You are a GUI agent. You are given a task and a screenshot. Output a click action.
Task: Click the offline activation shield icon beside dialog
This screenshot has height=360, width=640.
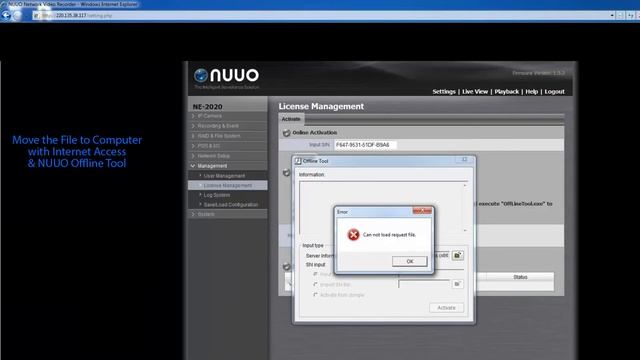[x=287, y=173]
